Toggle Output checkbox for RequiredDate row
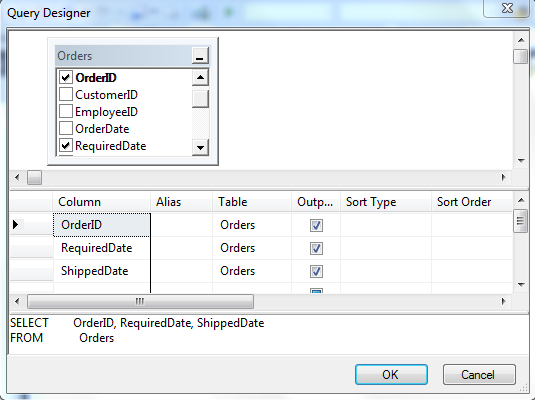Viewport: 535px width, 400px height. [316, 248]
